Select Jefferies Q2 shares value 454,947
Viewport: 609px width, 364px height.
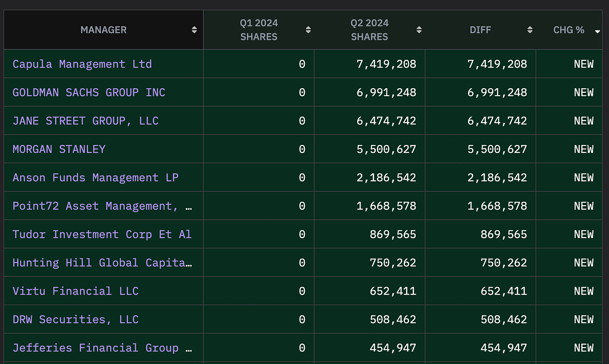coord(393,348)
